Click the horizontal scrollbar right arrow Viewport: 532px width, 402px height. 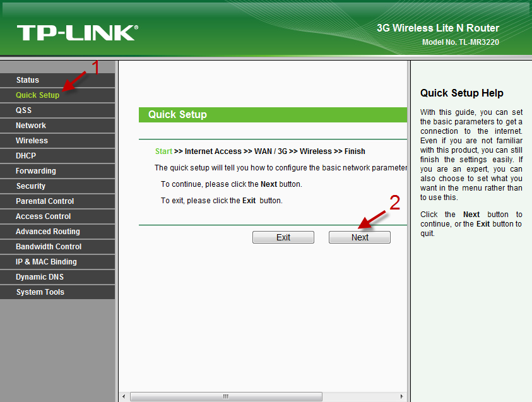402,396
